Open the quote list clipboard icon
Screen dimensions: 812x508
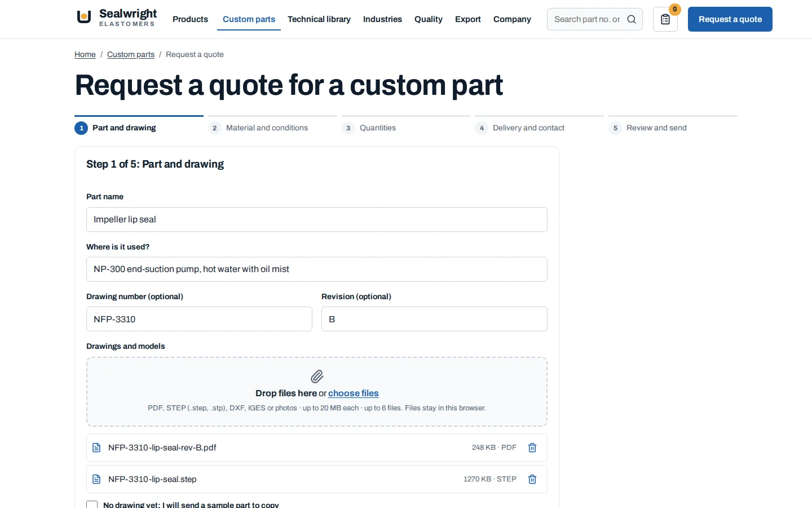[x=665, y=19]
